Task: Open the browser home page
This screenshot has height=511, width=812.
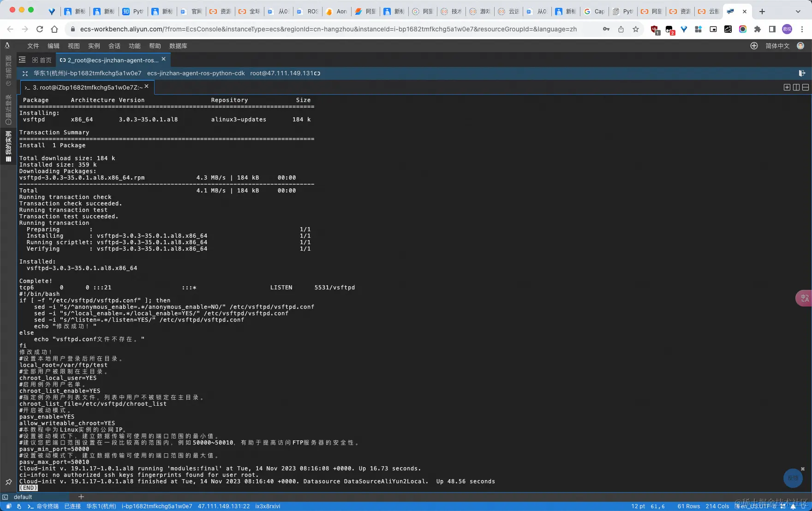Action: 54,29
